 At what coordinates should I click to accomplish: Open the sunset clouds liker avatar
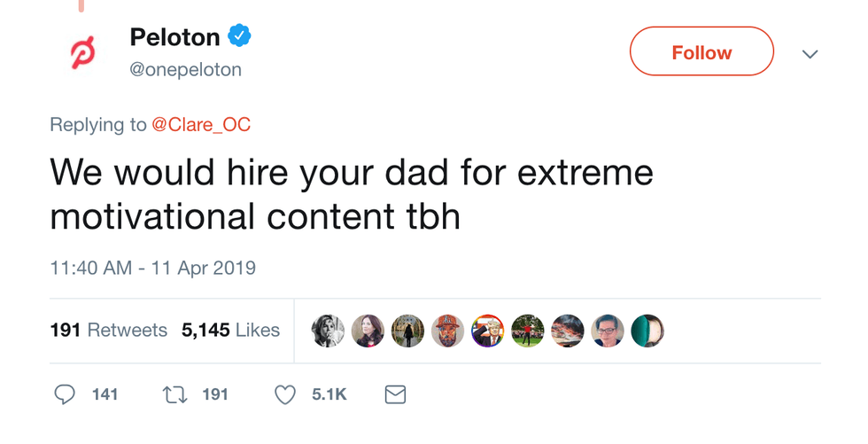pyautogui.click(x=568, y=331)
